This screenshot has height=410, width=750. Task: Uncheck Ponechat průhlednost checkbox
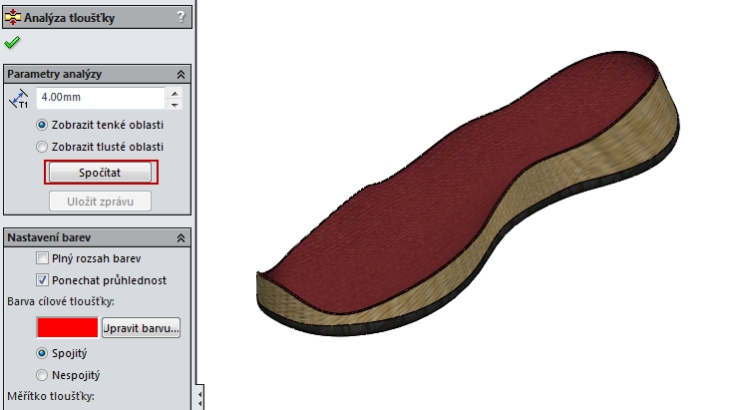click(x=42, y=280)
